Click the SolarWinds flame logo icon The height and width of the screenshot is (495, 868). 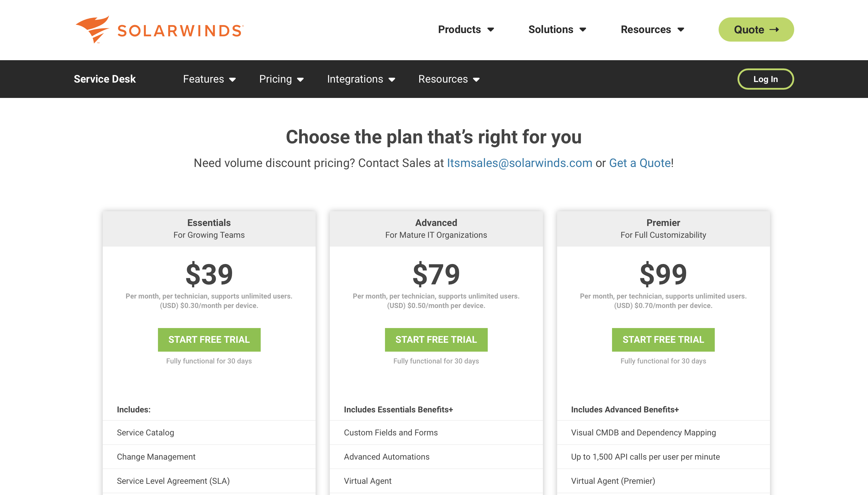[x=92, y=29]
